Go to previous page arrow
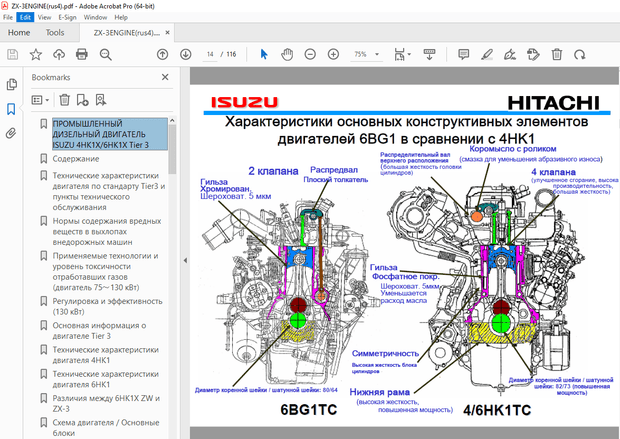 click(163, 54)
